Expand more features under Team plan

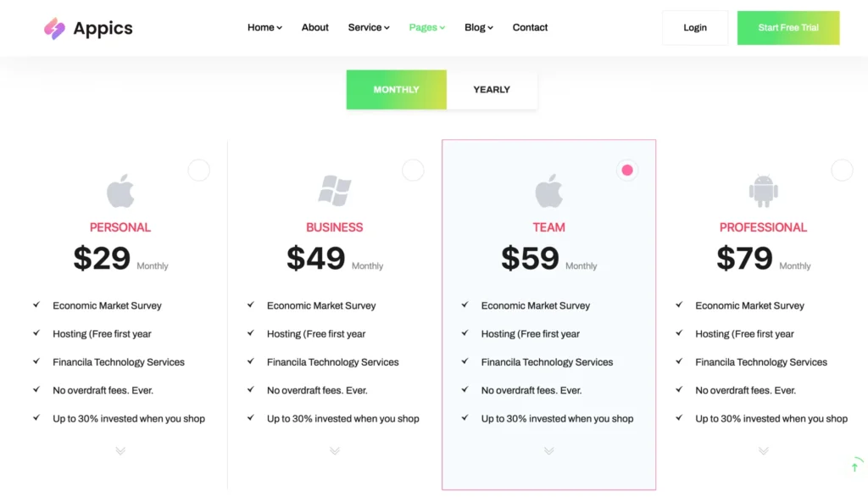[x=548, y=451]
